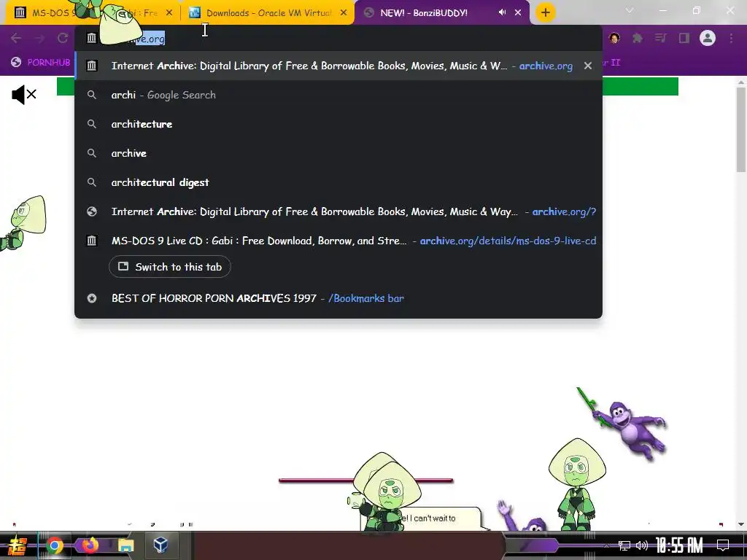Open the volume icon in the system tray
Viewport: 747px width, 560px height.
click(x=642, y=545)
